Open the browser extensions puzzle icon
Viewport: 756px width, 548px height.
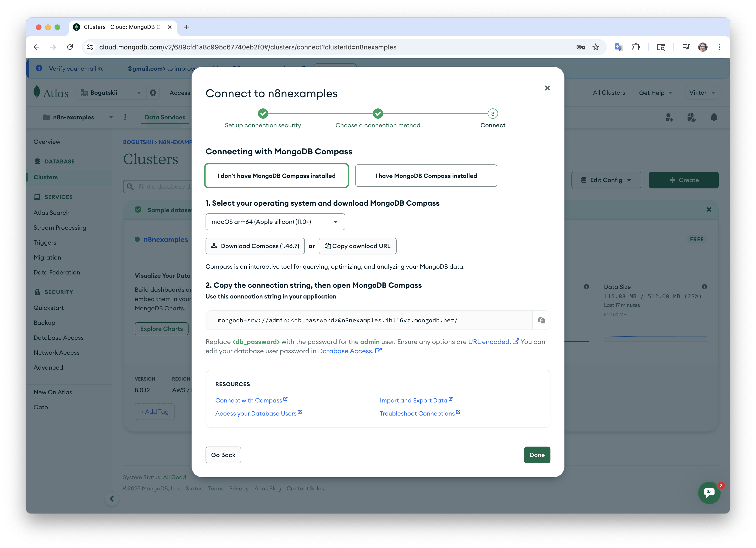pos(636,47)
